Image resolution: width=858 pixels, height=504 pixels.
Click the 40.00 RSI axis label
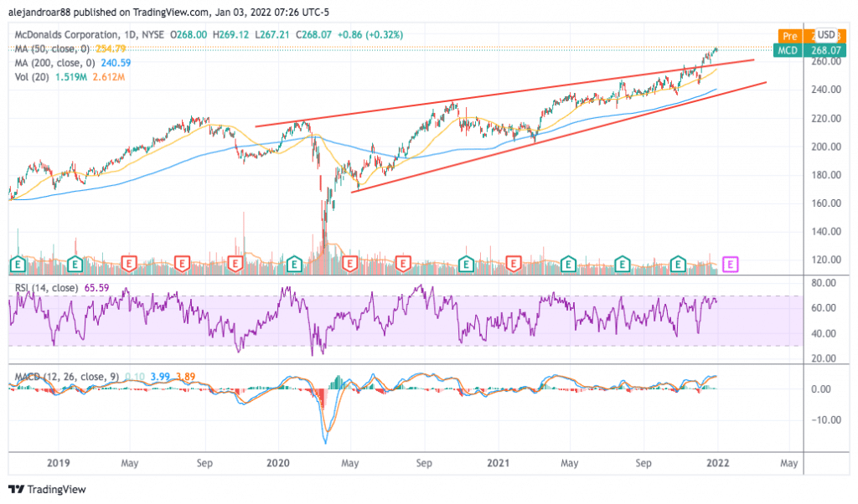pos(824,333)
